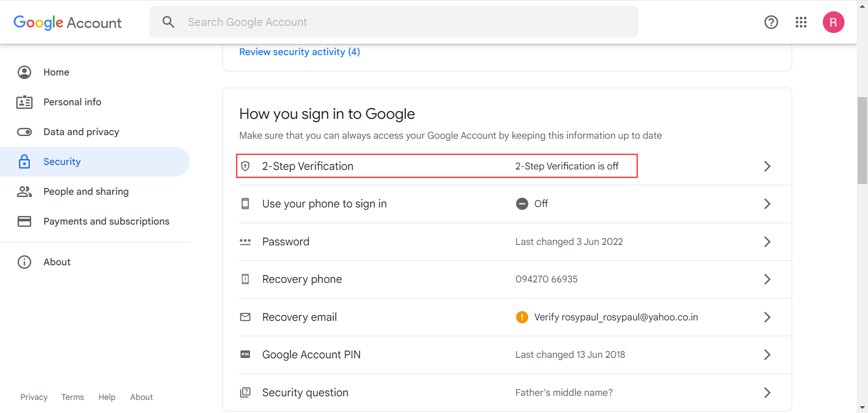This screenshot has height=413, width=868.
Task: Click the profile avatar with letter R
Action: 834,22
